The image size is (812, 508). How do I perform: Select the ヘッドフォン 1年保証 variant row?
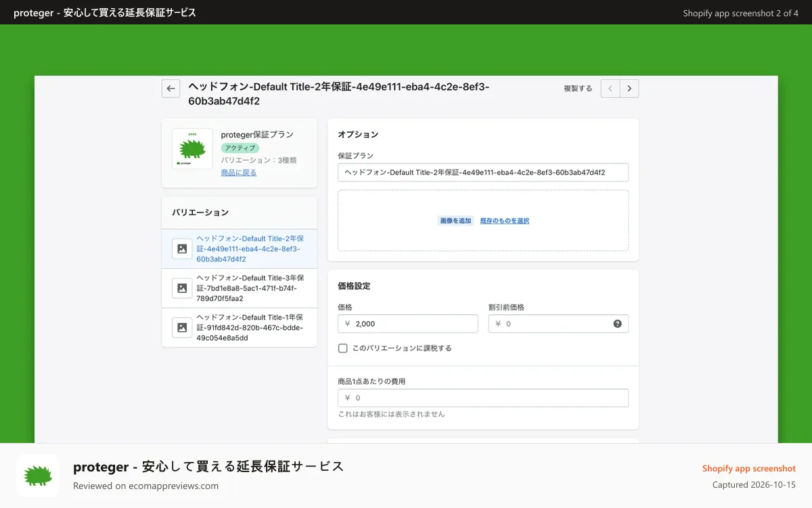(240, 327)
